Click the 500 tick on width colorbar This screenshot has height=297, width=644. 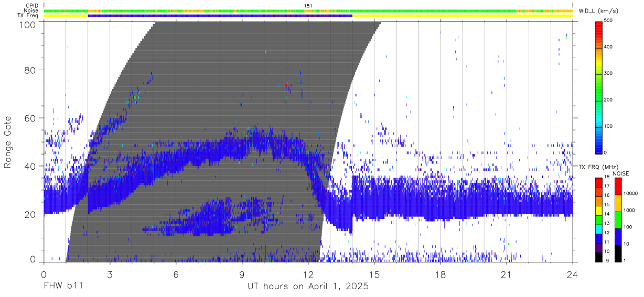[x=609, y=21]
